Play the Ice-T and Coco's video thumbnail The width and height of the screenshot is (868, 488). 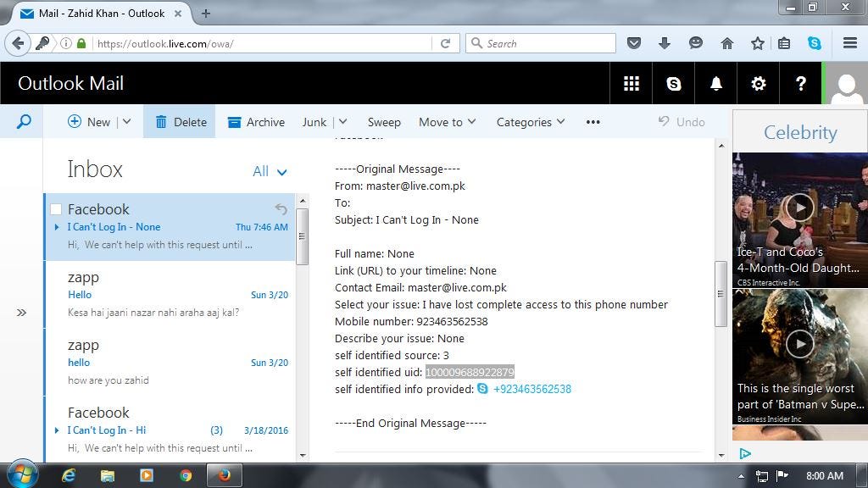point(800,208)
